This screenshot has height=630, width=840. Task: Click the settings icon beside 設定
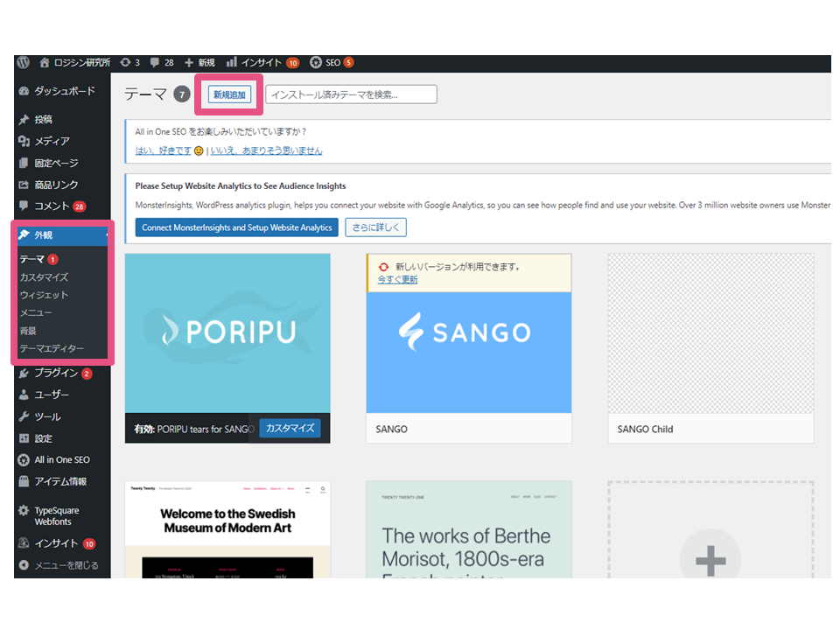[24, 438]
